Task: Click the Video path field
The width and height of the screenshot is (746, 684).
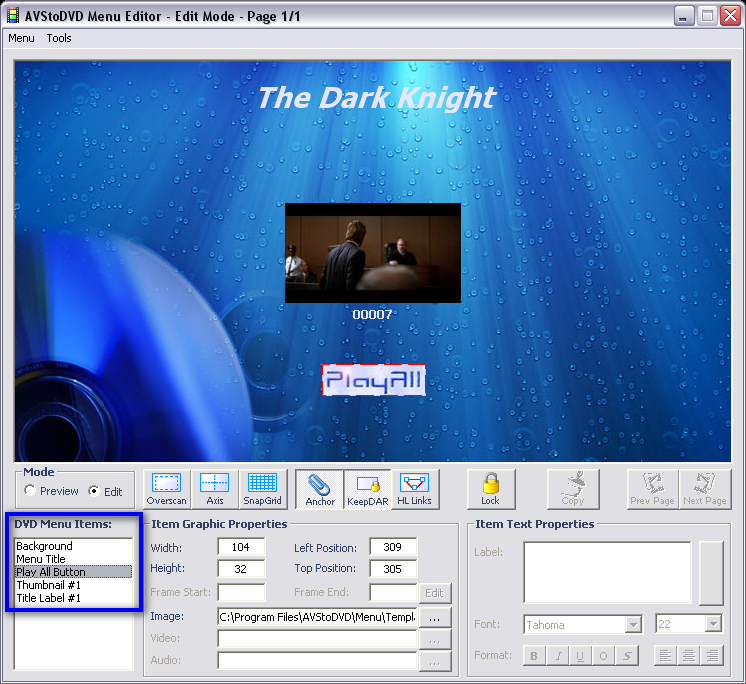Action: click(x=317, y=639)
